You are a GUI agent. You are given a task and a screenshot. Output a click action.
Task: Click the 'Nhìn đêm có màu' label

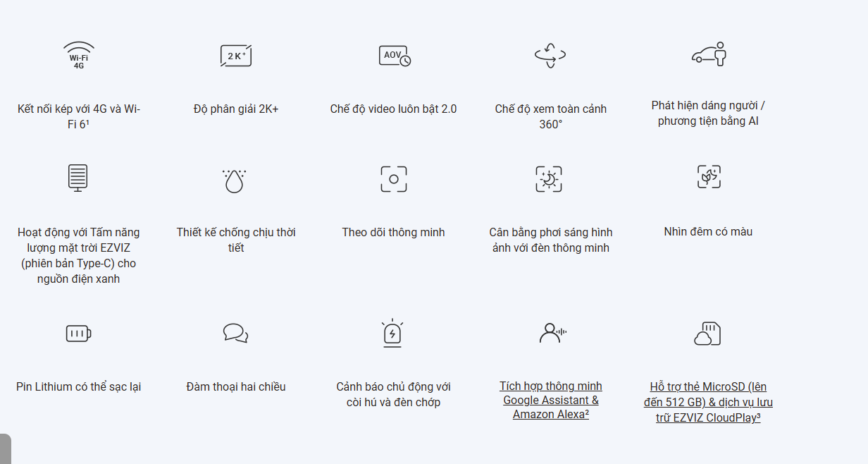pyautogui.click(x=708, y=231)
